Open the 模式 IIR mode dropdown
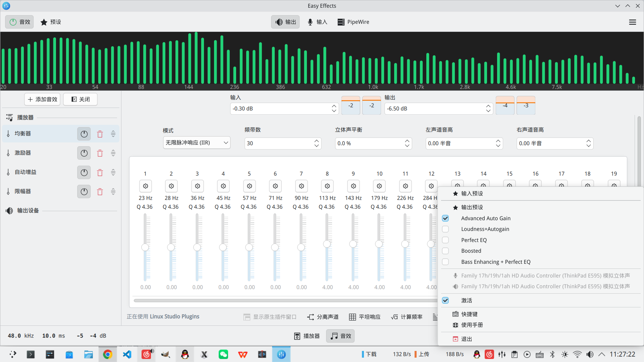 197,143
